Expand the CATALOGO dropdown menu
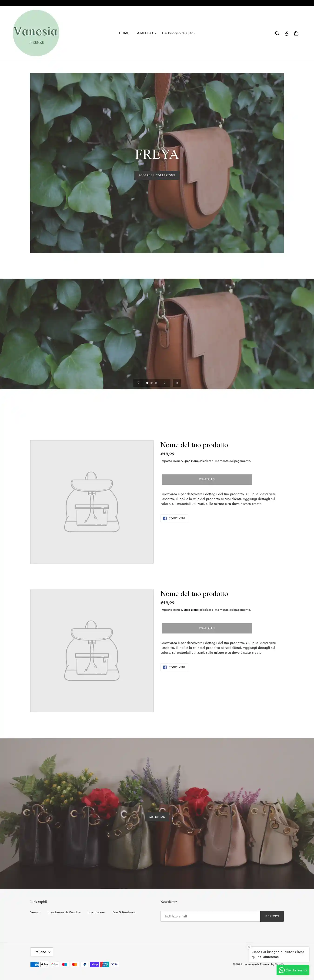314x980 pixels. tap(145, 33)
